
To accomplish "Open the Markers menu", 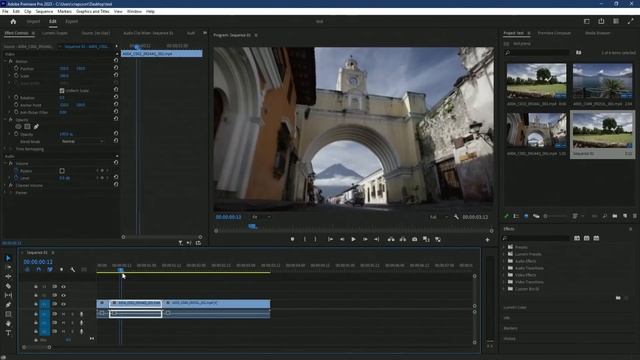I will click(x=64, y=11).
